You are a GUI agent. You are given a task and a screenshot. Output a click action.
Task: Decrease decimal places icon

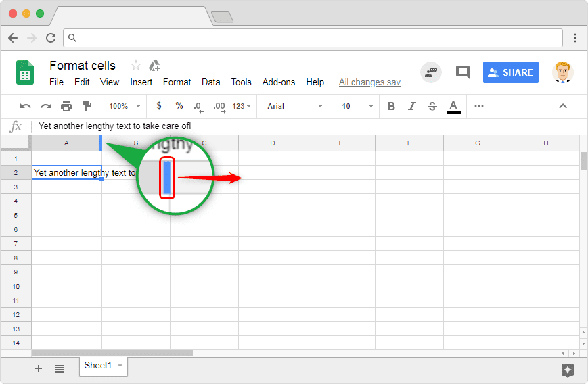click(x=198, y=107)
